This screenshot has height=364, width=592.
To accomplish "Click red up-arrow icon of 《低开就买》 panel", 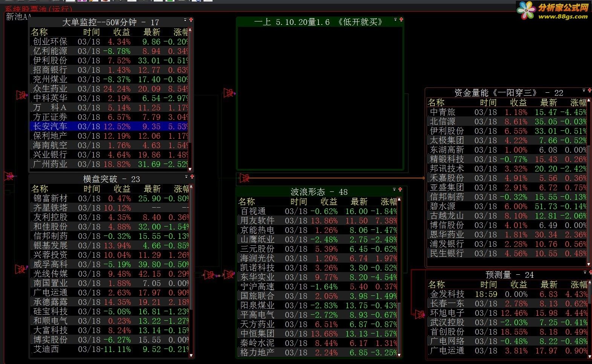I will [x=401, y=19].
